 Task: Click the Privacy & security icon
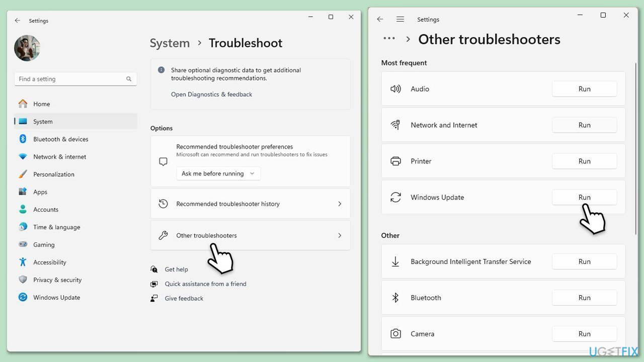(23, 280)
